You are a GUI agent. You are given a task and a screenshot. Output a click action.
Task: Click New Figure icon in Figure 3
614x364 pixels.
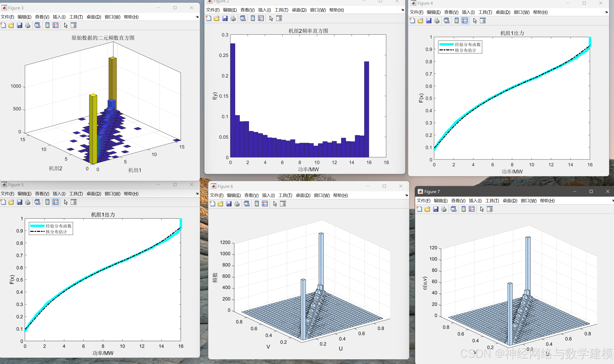coord(3,25)
